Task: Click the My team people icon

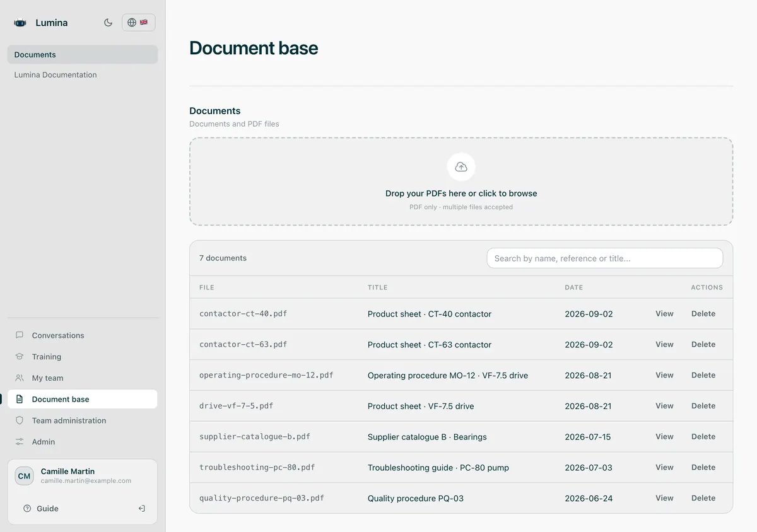Action: pyautogui.click(x=20, y=378)
